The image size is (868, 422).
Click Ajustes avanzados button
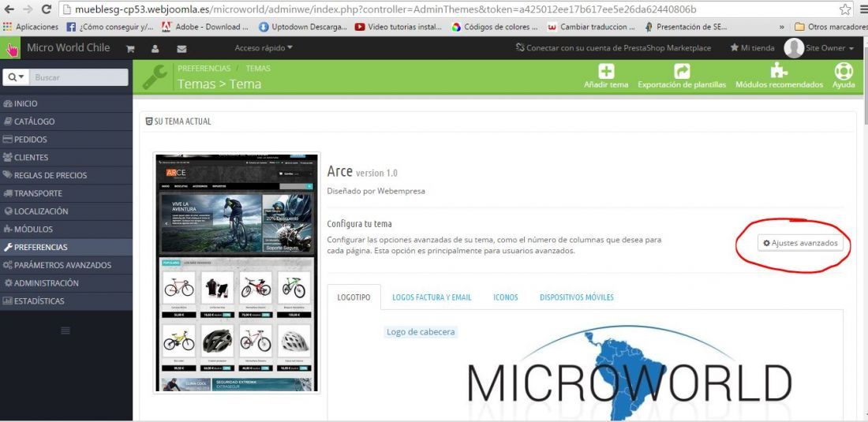click(x=800, y=244)
